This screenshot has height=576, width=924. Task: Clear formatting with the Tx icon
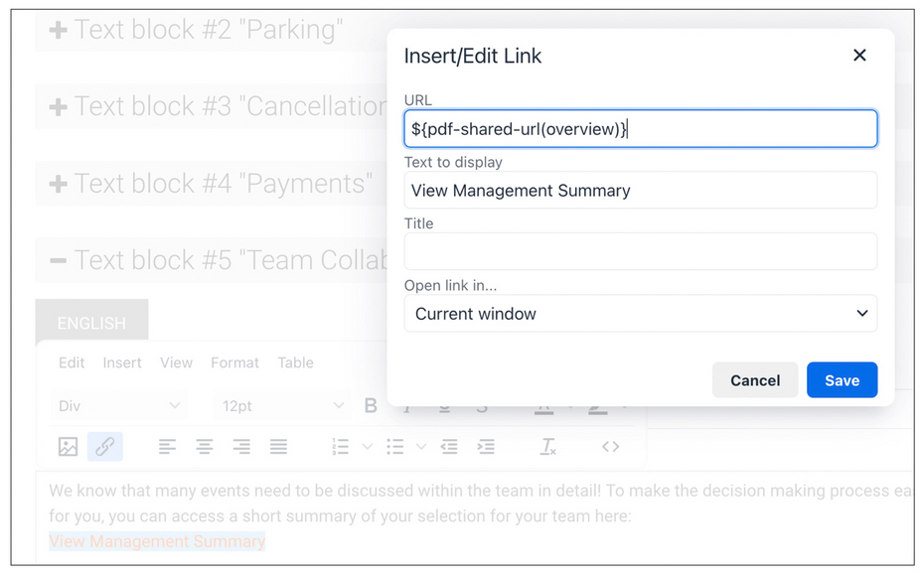[x=548, y=446]
